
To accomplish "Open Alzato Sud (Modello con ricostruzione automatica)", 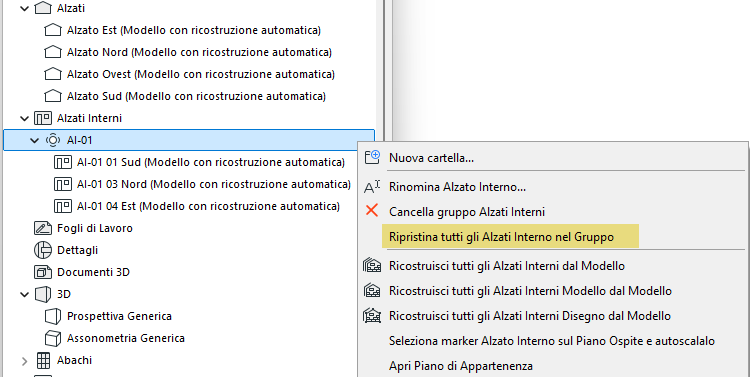I will pyautogui.click(x=197, y=96).
